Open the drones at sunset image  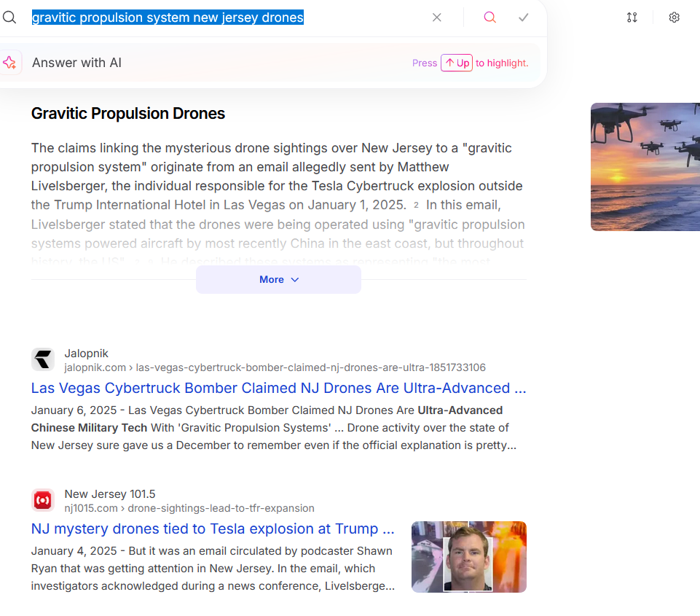click(x=645, y=167)
